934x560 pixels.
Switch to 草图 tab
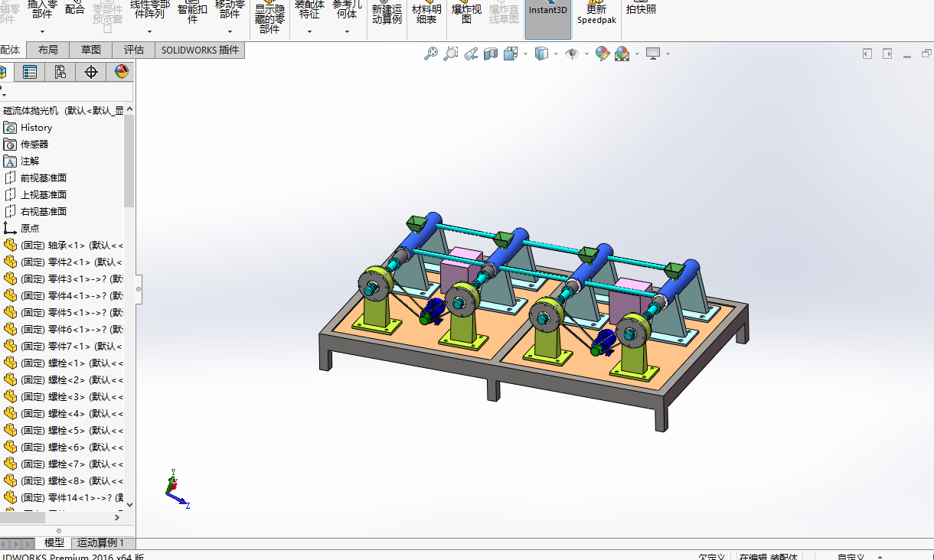[91, 50]
